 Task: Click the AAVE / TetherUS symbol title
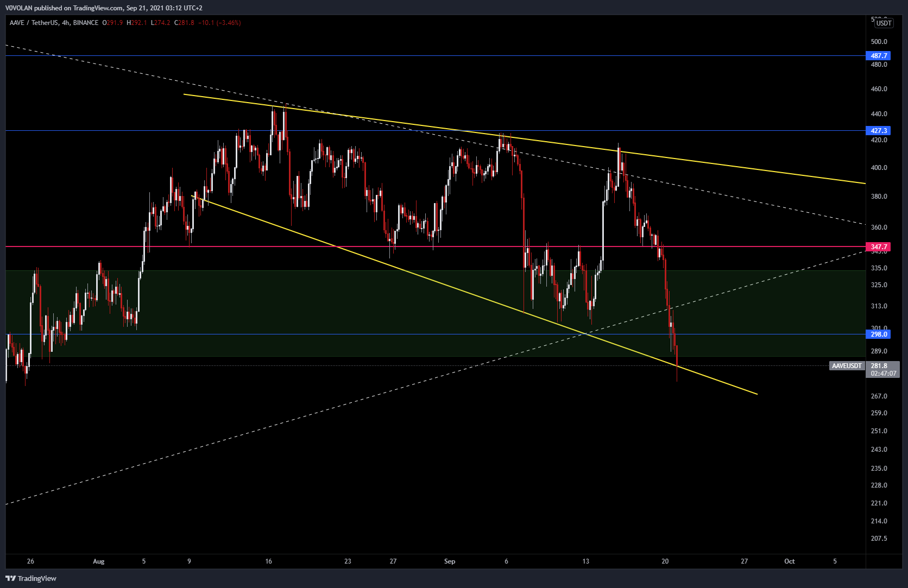[x=34, y=23]
